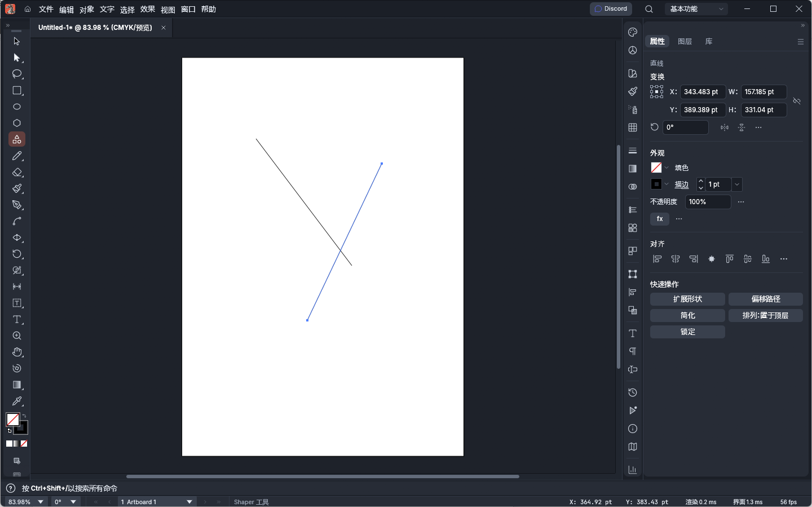Click the 不透明度 opacity field
The height and width of the screenshot is (507, 812).
coord(708,202)
